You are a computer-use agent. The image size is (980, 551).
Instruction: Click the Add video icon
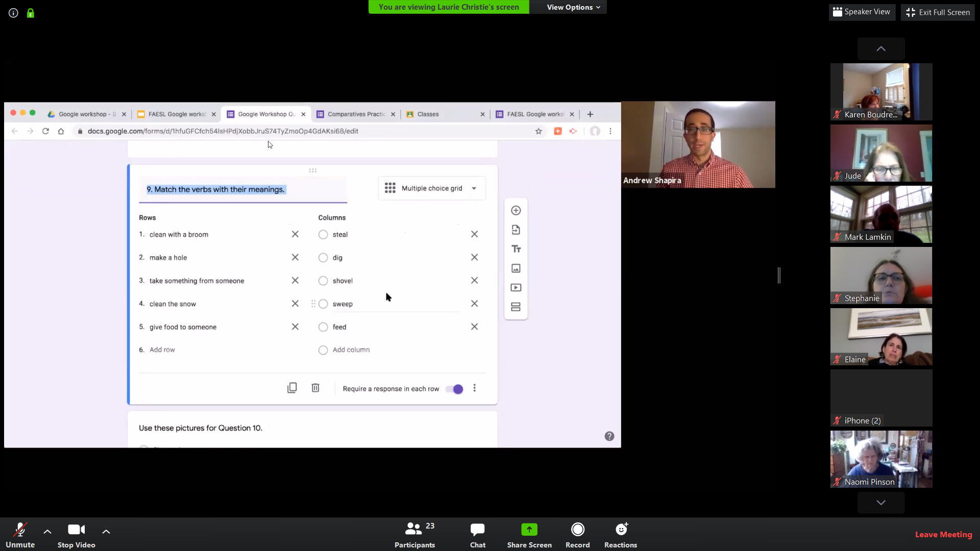[516, 288]
